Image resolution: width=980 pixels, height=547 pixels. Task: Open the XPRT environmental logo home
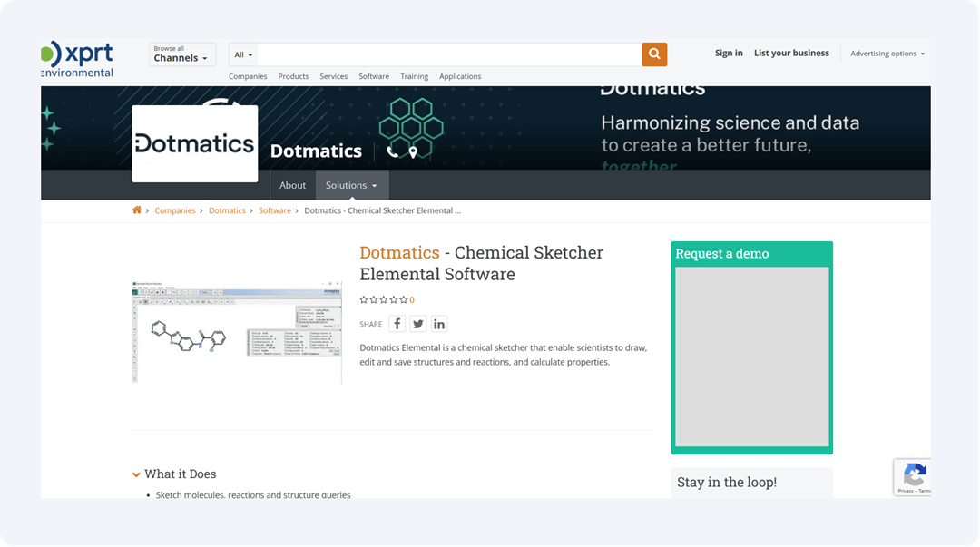point(77,59)
